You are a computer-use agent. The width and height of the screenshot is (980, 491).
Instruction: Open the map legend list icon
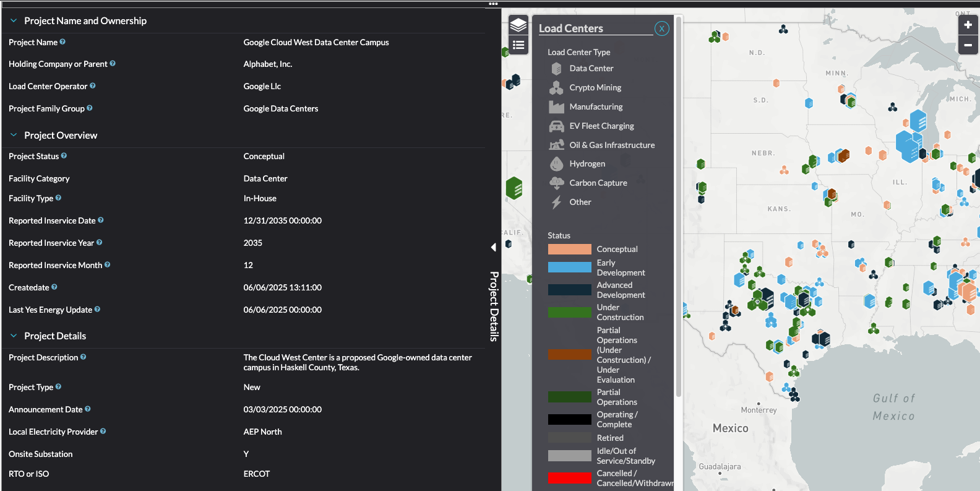(518, 45)
